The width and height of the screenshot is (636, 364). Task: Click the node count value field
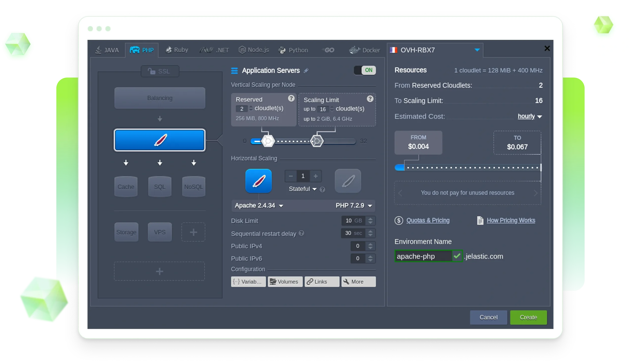(303, 176)
